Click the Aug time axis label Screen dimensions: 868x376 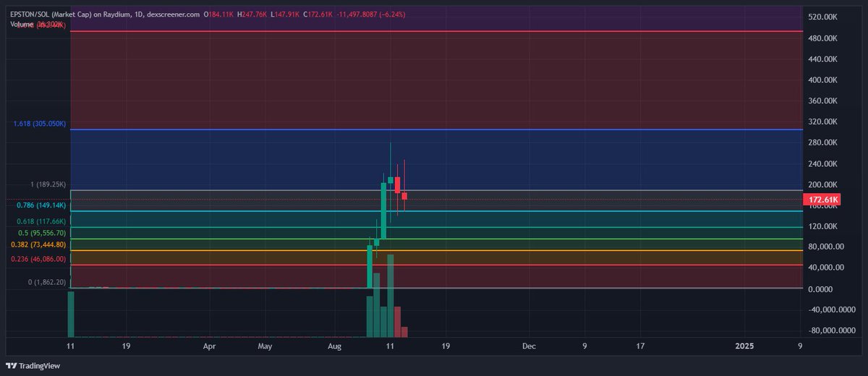(x=334, y=346)
